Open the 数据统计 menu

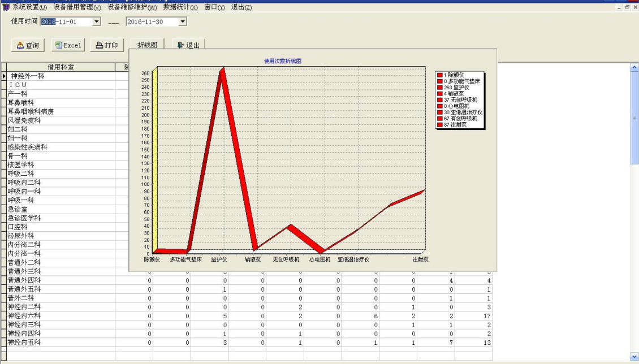pyautogui.click(x=180, y=7)
